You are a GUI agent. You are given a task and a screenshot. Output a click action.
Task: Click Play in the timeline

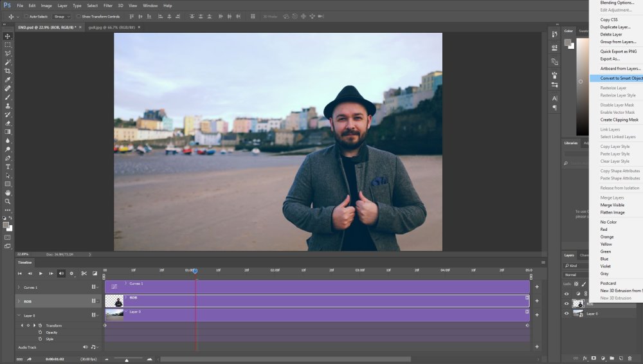pos(41,273)
